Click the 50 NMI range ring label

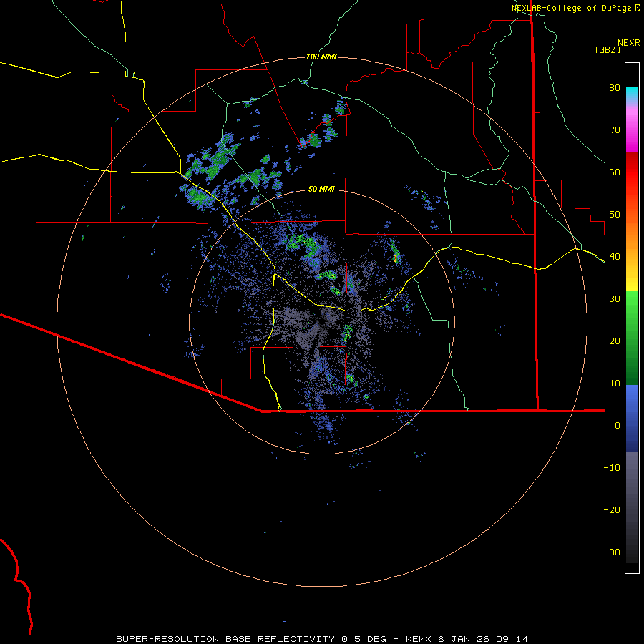point(321,189)
